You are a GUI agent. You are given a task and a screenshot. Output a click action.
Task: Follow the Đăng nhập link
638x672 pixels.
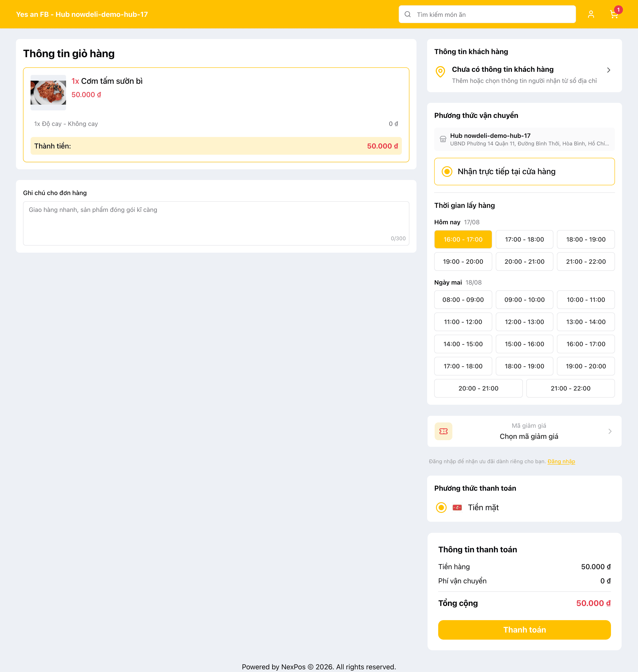(561, 461)
